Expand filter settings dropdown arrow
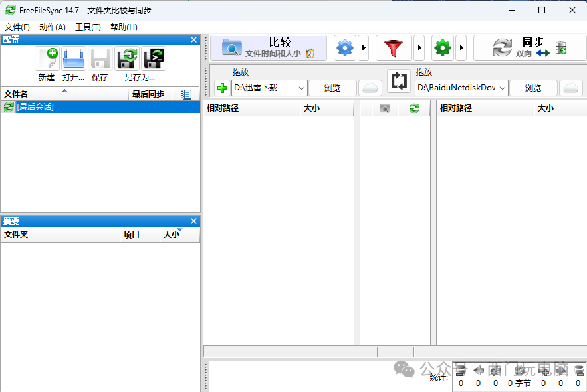This screenshot has height=392, width=587. click(x=419, y=48)
